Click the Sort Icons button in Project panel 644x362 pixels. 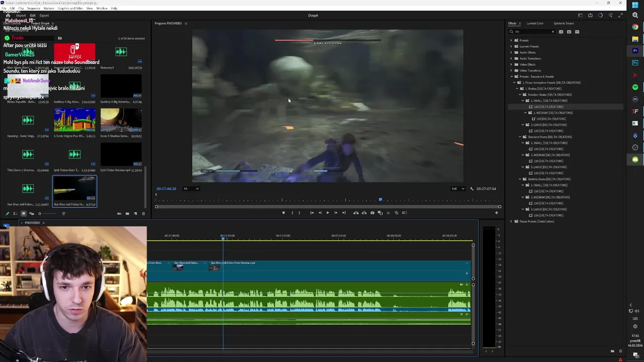click(x=63, y=214)
